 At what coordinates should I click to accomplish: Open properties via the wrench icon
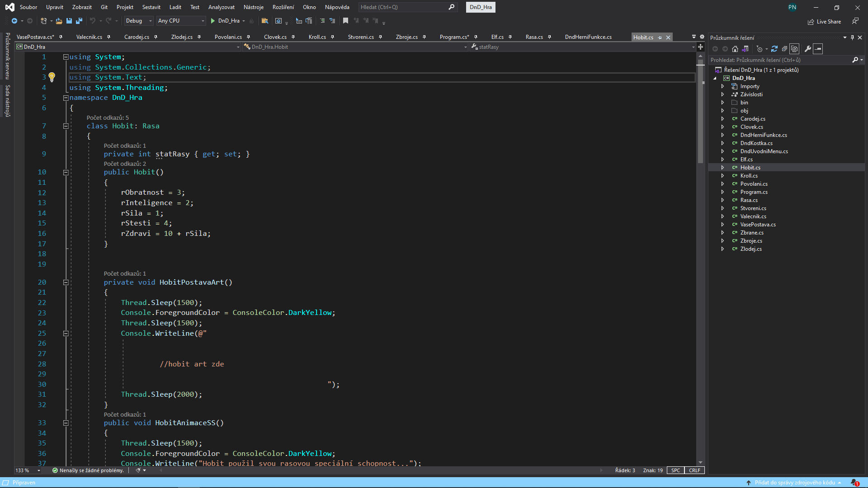coord(808,49)
